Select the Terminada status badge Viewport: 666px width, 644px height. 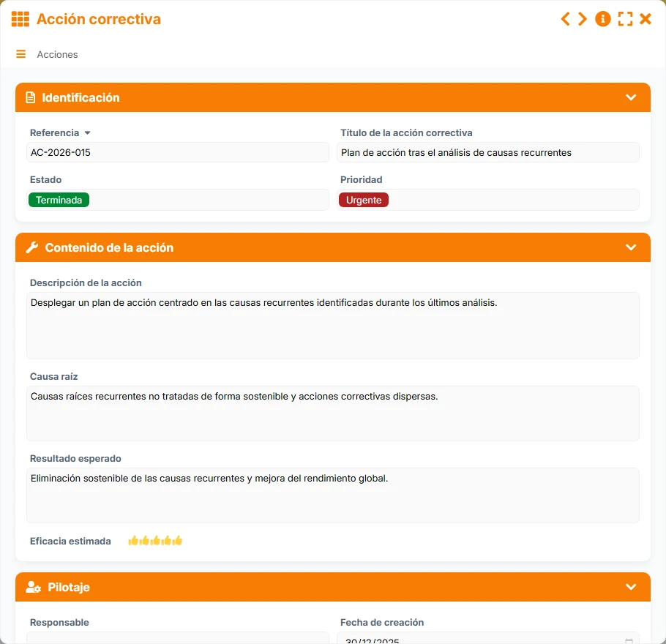coord(59,200)
